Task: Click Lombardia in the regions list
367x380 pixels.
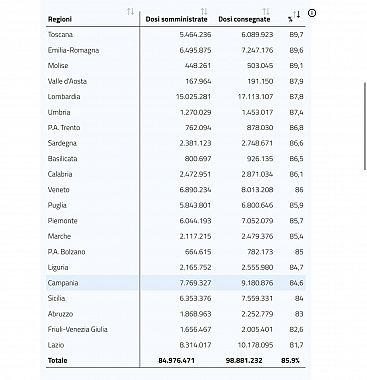Action: coord(64,97)
